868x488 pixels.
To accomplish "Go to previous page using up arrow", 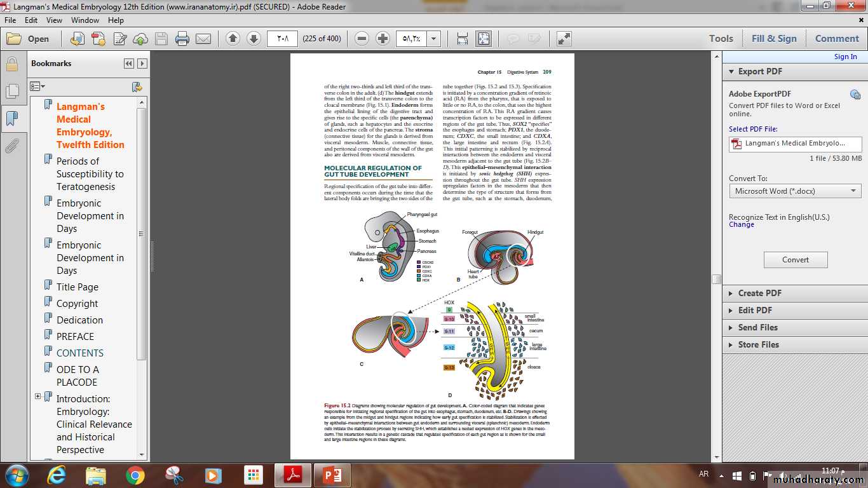I will coord(233,39).
